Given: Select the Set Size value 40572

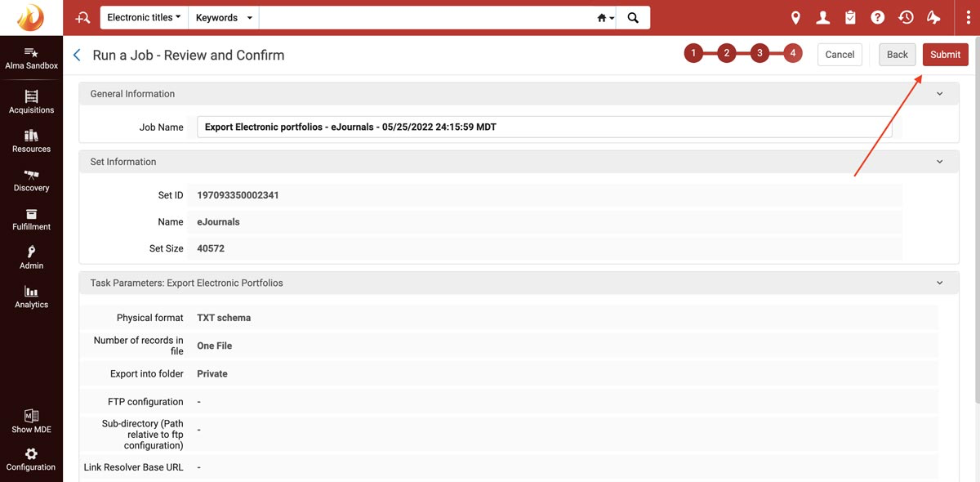Looking at the screenshot, I should 211,248.
